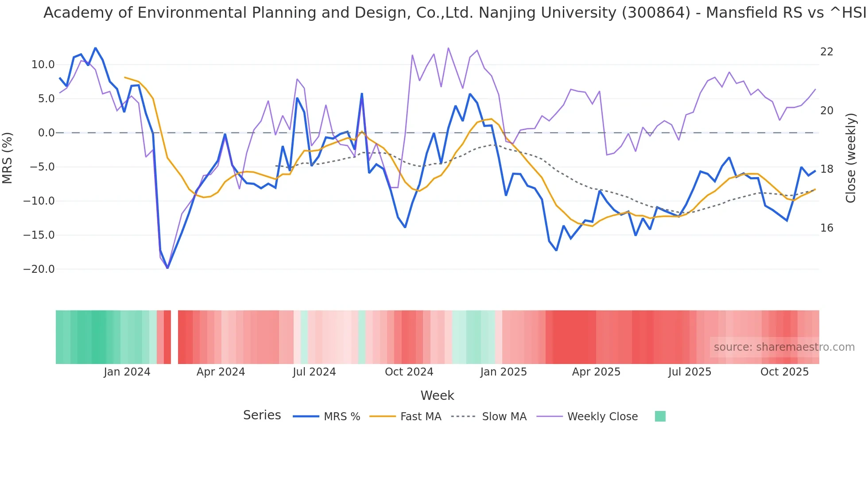Toggle the MRS % series label in legend
This screenshot has height=488, width=868.
pos(342,417)
